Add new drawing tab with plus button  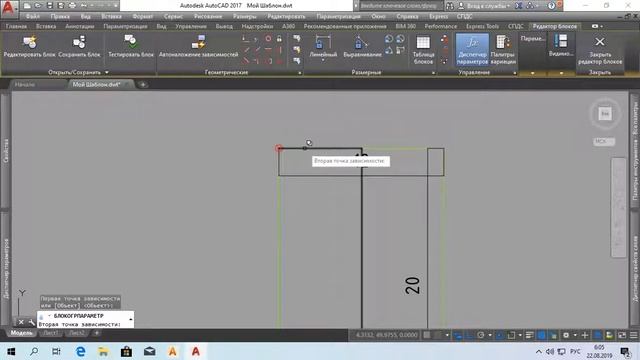coord(142,84)
